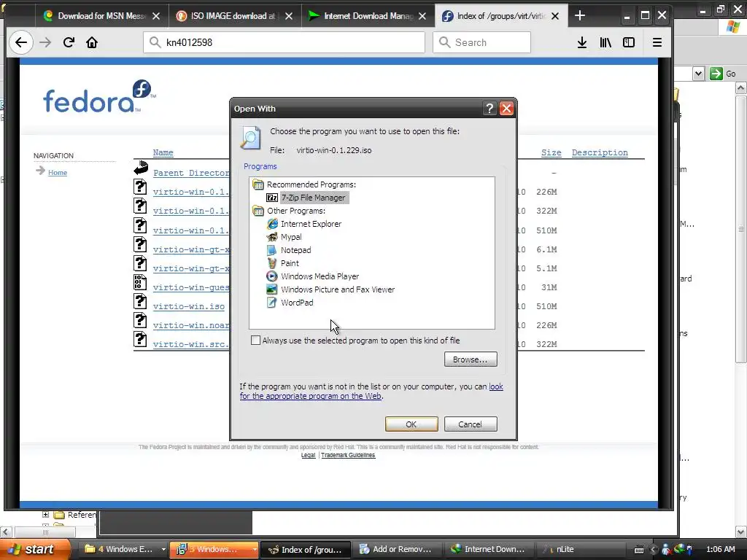This screenshot has height=560, width=747.
Task: Open the Windows start menu
Action: 34,549
